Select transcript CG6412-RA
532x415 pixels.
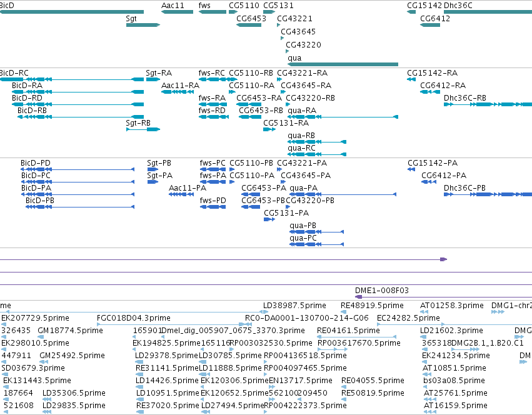click(443, 86)
